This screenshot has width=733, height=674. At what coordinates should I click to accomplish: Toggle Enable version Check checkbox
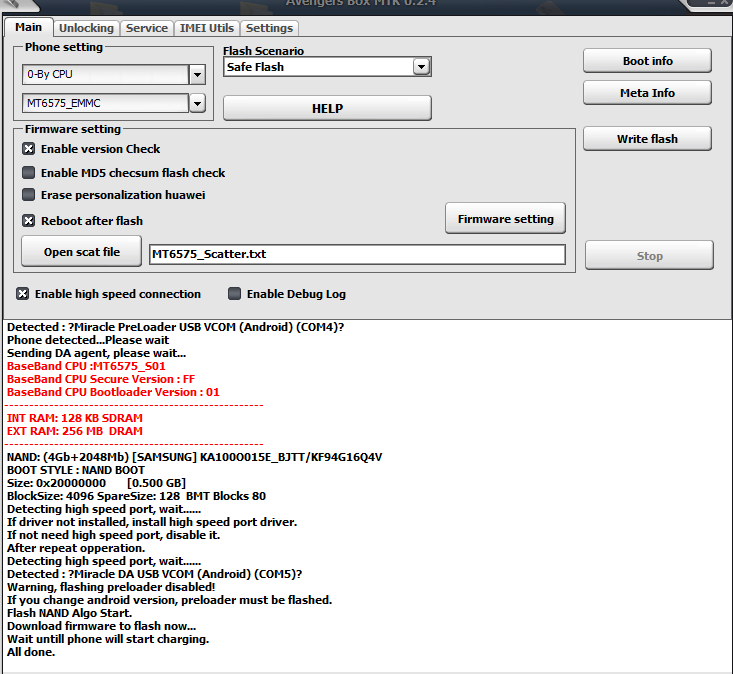click(x=29, y=149)
